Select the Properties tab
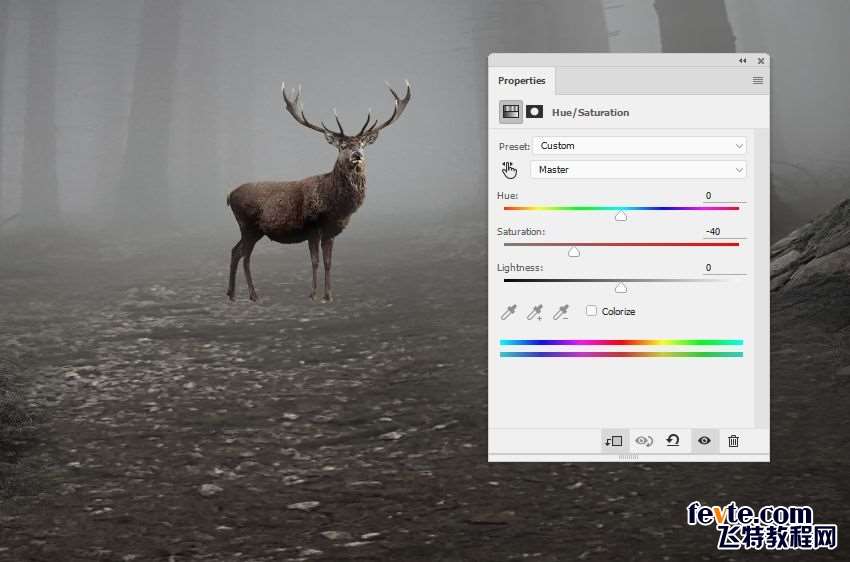The height and width of the screenshot is (562, 850). point(522,81)
